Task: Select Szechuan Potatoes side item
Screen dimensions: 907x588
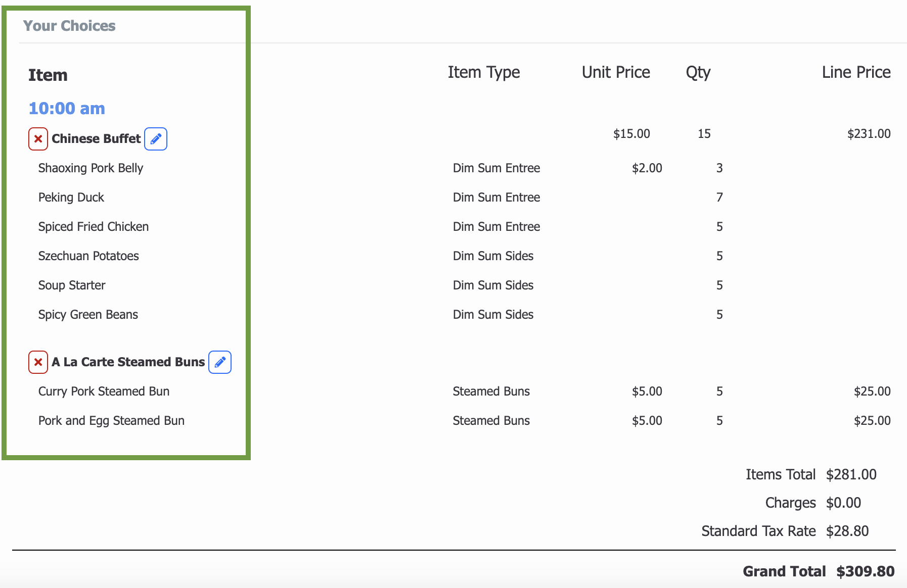Action: click(88, 256)
